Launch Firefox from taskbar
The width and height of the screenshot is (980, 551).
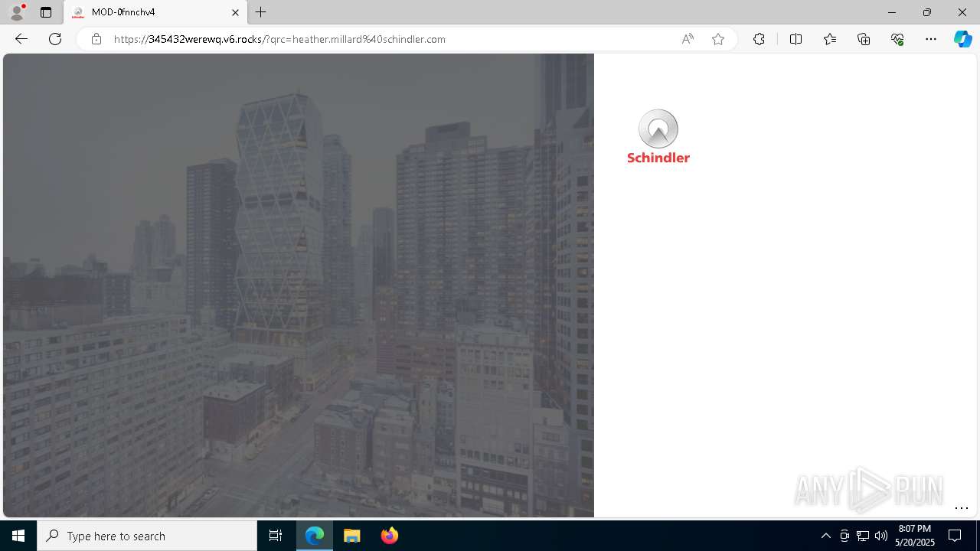click(x=390, y=536)
